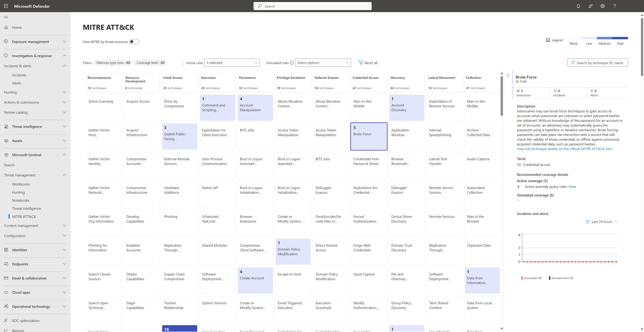644x332 pixels.
Task: Click the Cloud apps cloud icon
Action: tap(6, 292)
